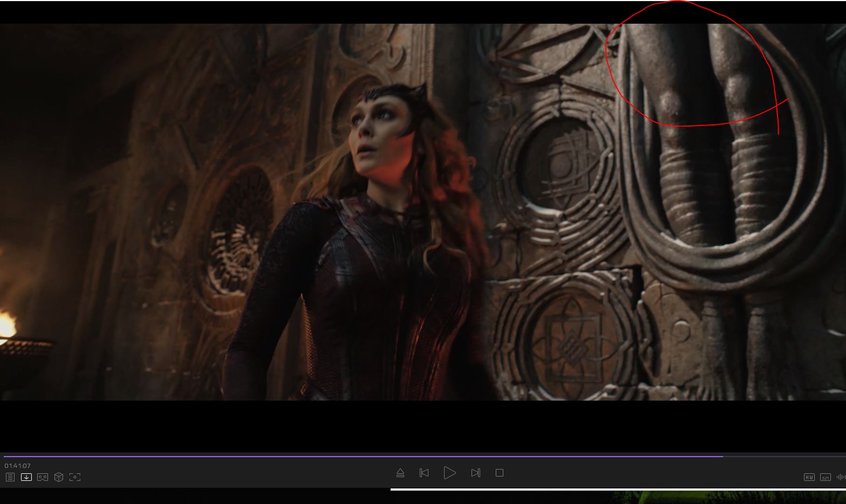Stop playback with the square button
The image size is (846, 504).
pyautogui.click(x=500, y=473)
